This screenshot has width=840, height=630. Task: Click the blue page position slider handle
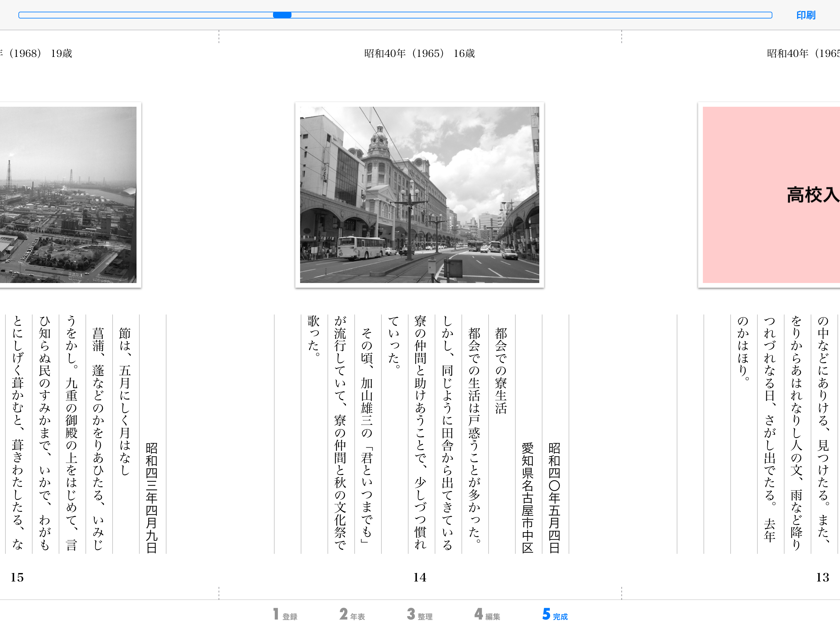point(282,15)
